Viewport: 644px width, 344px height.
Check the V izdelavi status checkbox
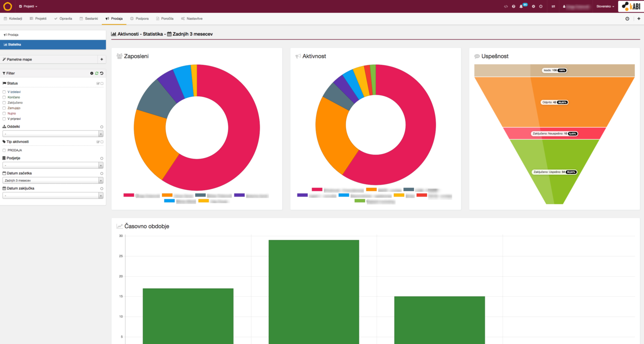pos(4,92)
